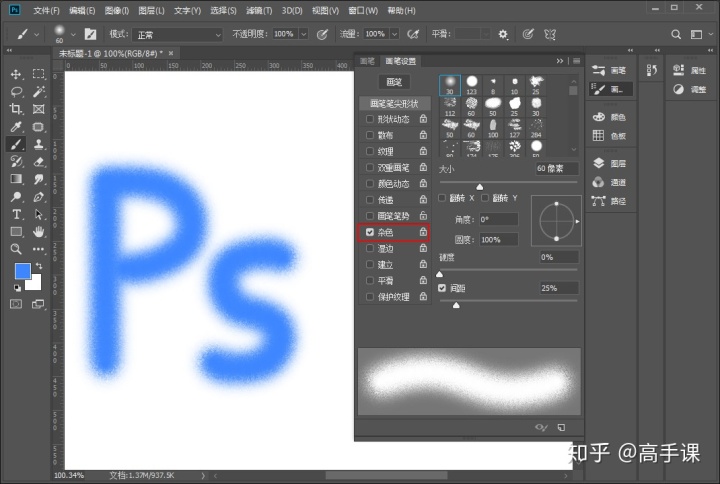Screen dimensions: 720x484
Task: Select the Hand tool
Action: (x=39, y=231)
